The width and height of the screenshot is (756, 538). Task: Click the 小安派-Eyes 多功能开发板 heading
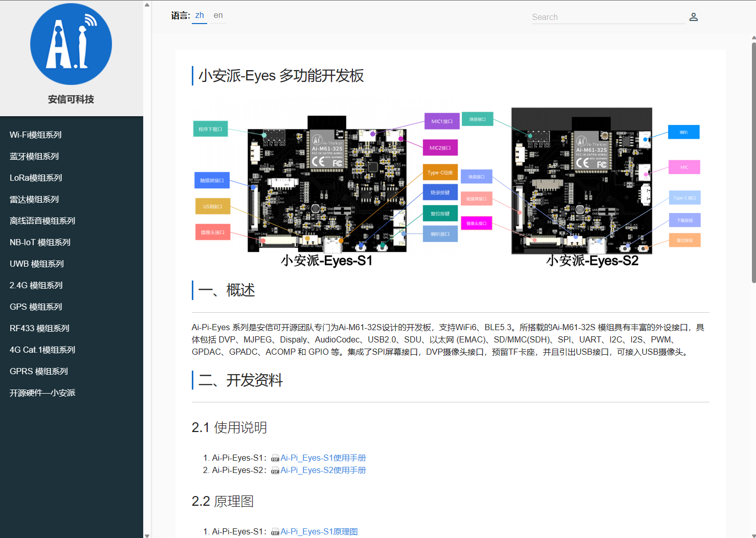[x=281, y=76]
